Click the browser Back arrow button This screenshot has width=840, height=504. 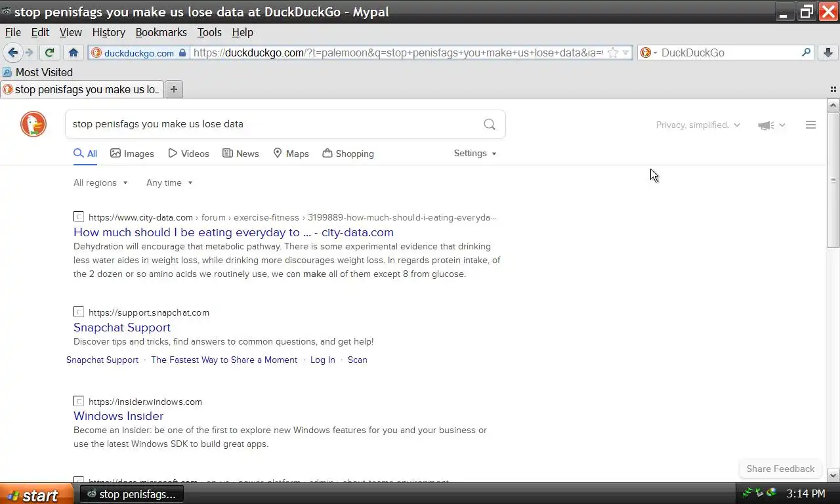click(12, 52)
